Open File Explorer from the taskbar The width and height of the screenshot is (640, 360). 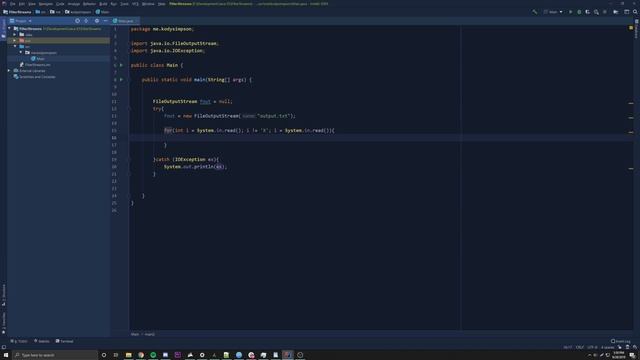pos(129,355)
